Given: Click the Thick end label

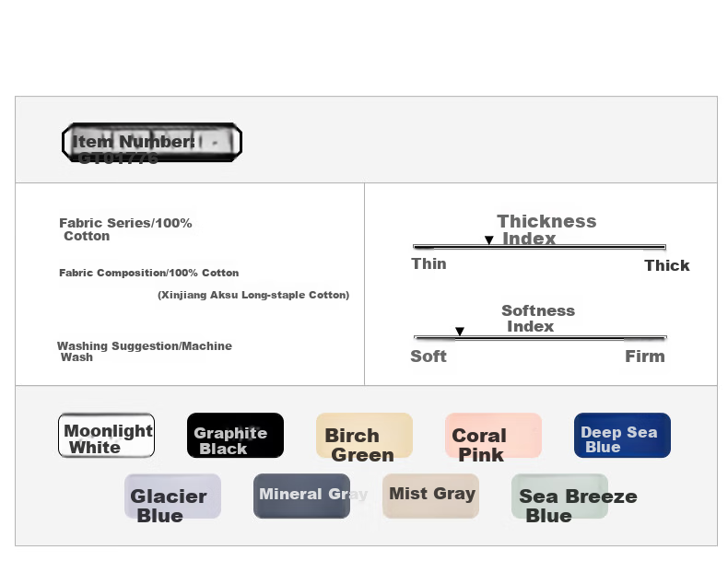Looking at the screenshot, I should tap(666, 265).
